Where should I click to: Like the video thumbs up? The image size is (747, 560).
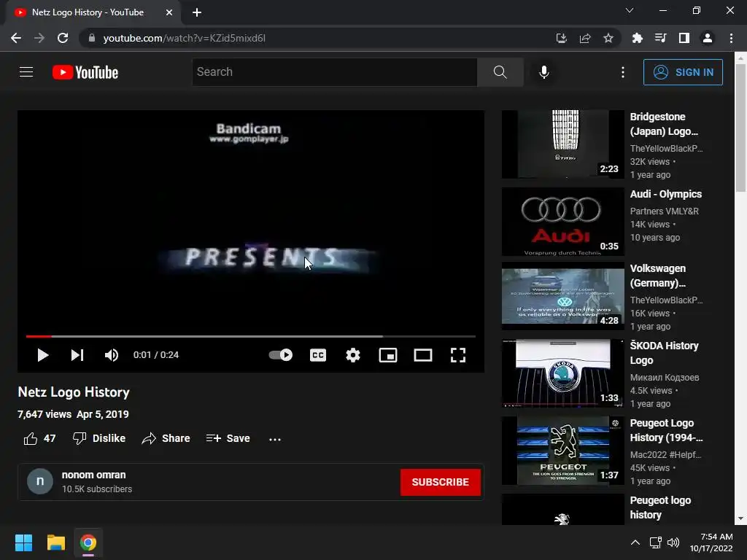click(x=39, y=438)
